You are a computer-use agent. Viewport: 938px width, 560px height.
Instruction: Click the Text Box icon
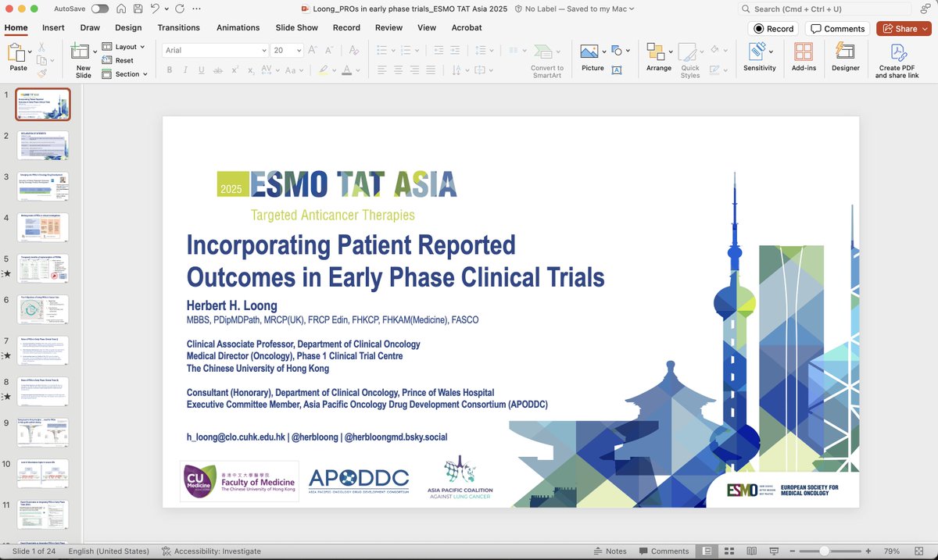pyautogui.click(x=617, y=70)
